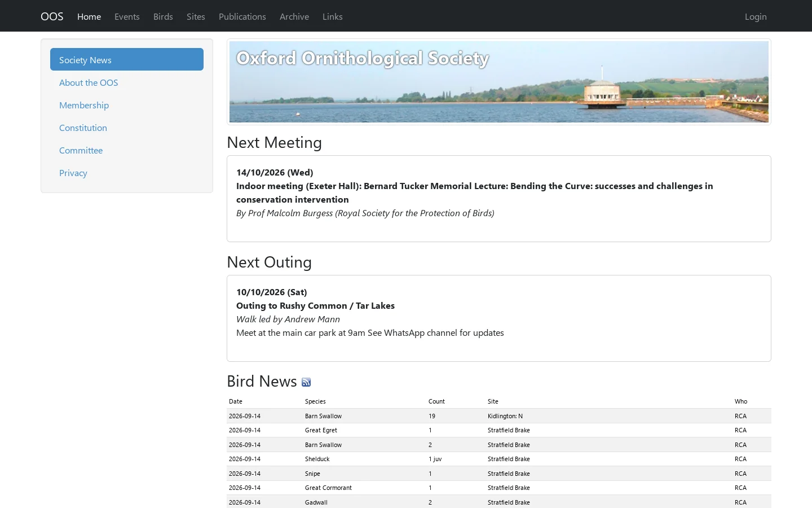812x508 pixels.
Task: Click the Species column header
Action: coord(315,401)
